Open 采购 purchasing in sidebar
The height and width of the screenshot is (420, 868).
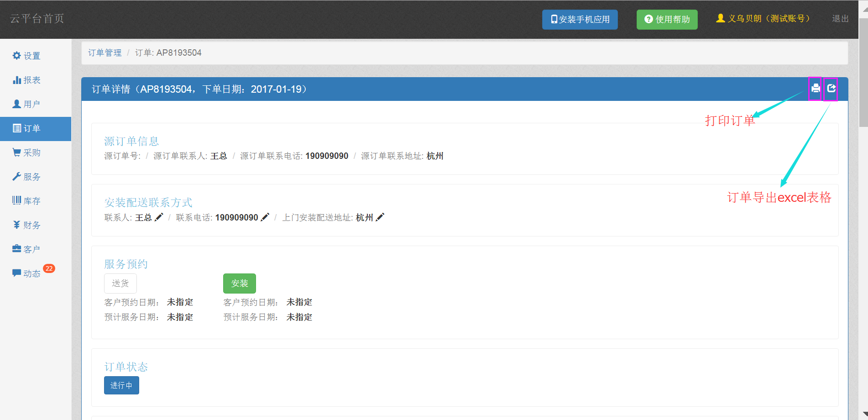[26, 152]
